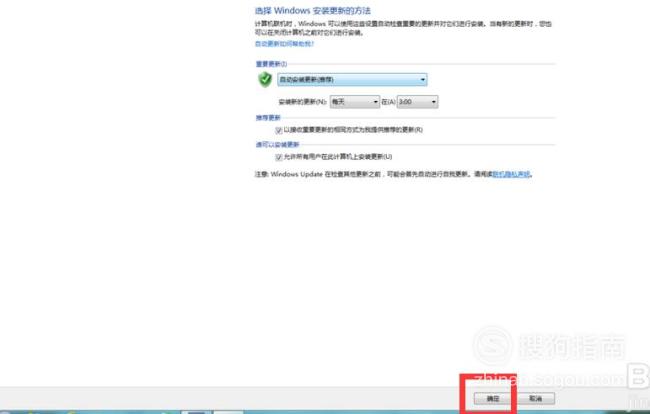
Task: Open the automatic updates help link
Action: tap(284, 44)
